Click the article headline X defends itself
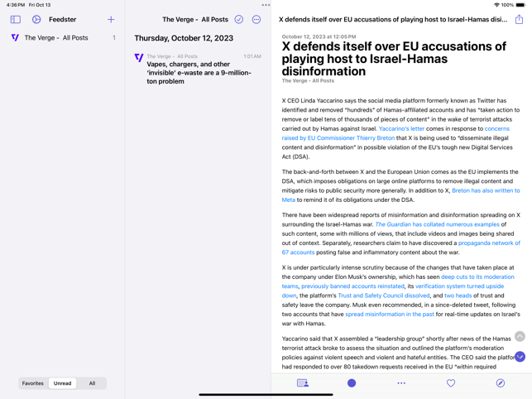The height and width of the screenshot is (399, 532). pos(394,59)
